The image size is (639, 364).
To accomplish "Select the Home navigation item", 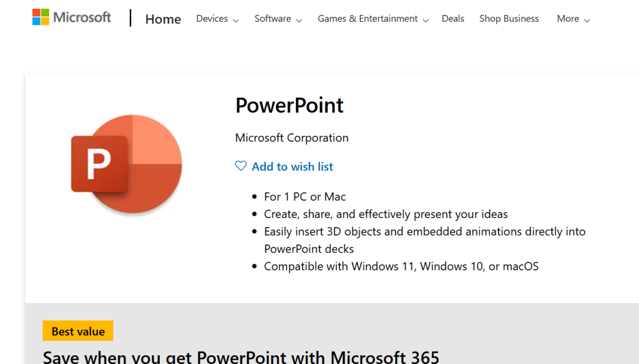I will pyautogui.click(x=163, y=19).
